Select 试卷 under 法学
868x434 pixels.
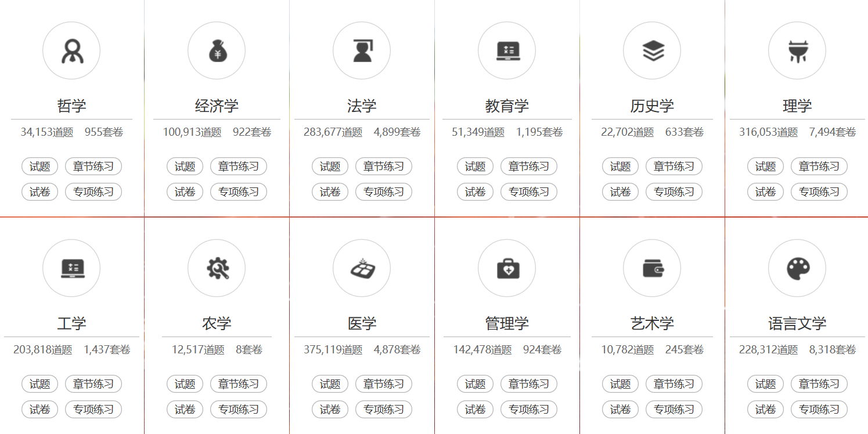pyautogui.click(x=330, y=192)
